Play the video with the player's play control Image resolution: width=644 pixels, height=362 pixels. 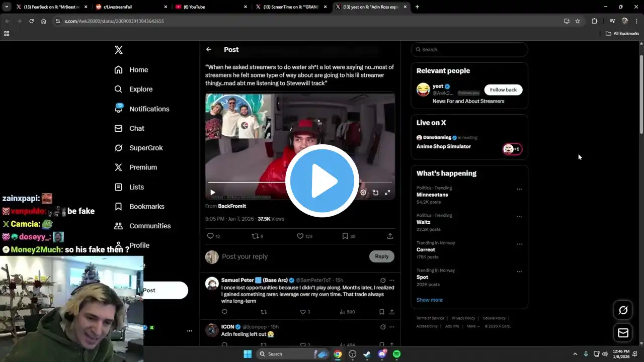pyautogui.click(x=213, y=193)
